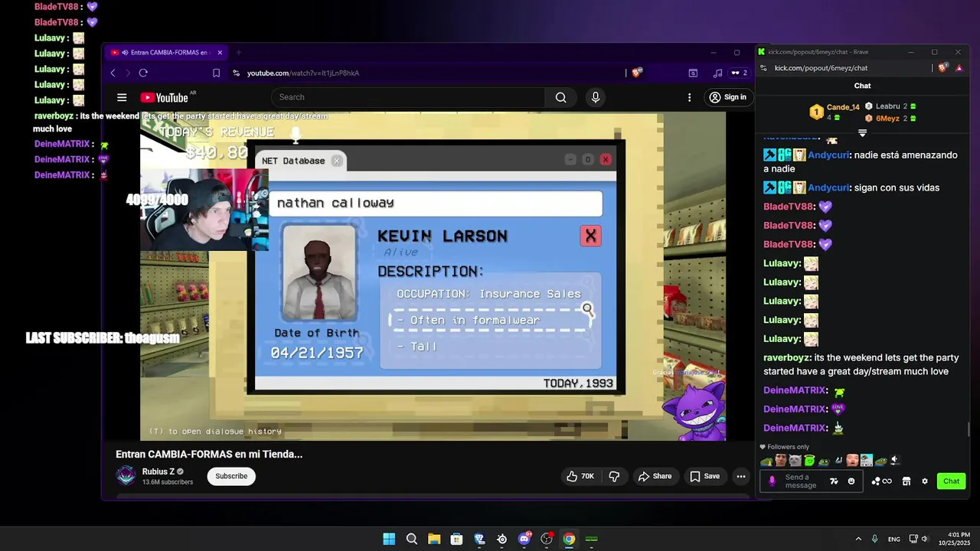The height and width of the screenshot is (551, 980).
Task: Select the Entran CAMBIA-FORMAS browser tab
Action: coord(166,53)
